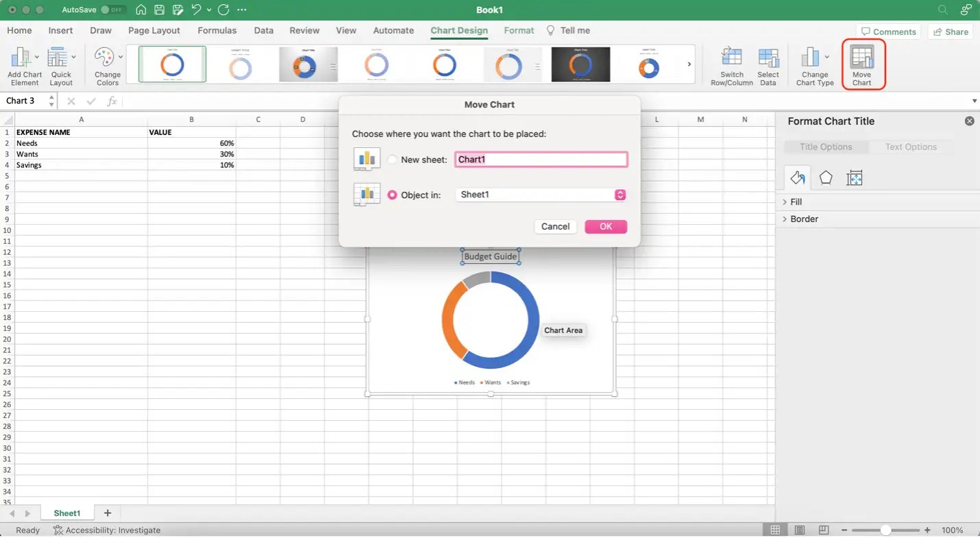The width and height of the screenshot is (980, 538).
Task: Select the Object in radio button
Action: (392, 195)
